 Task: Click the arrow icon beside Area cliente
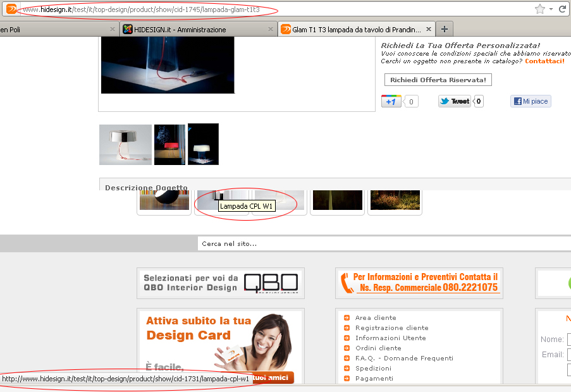(347, 318)
